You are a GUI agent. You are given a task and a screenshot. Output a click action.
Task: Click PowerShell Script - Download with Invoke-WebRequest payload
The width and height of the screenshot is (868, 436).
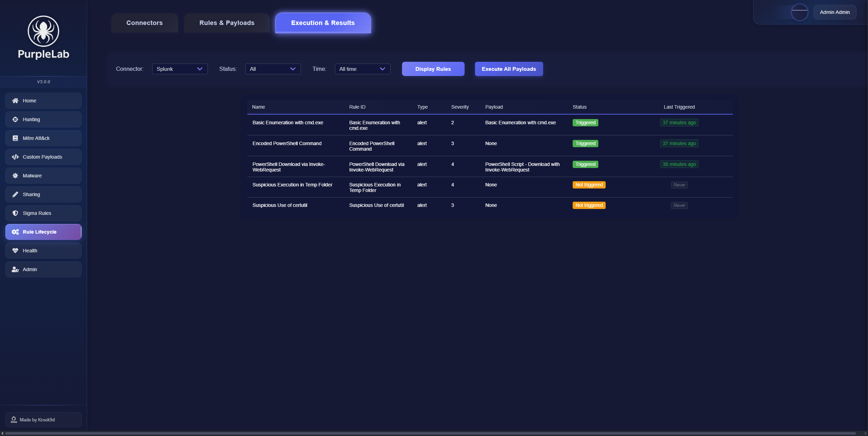(x=522, y=167)
